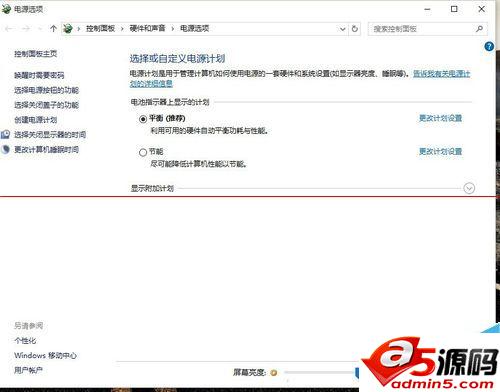Expand the chevron before 控制面板 breadcrumb
This screenshot has width=500, height=392.
pos(79,29)
